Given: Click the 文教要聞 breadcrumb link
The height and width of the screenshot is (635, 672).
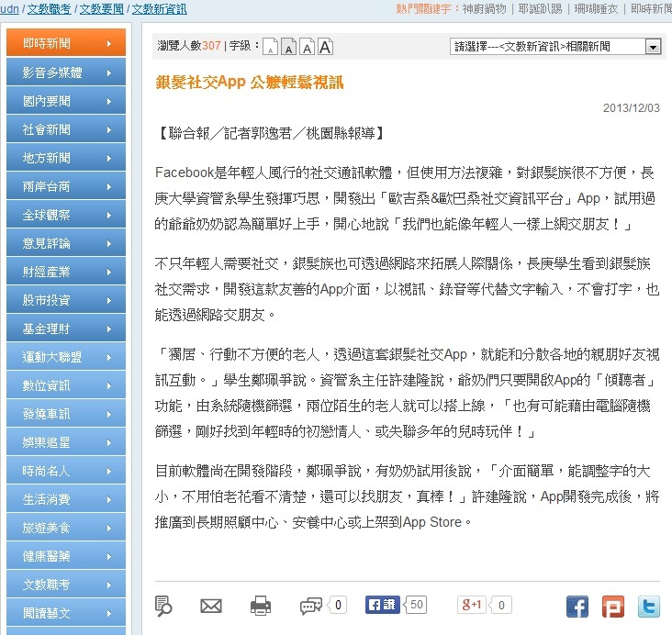Looking at the screenshot, I should [x=102, y=8].
